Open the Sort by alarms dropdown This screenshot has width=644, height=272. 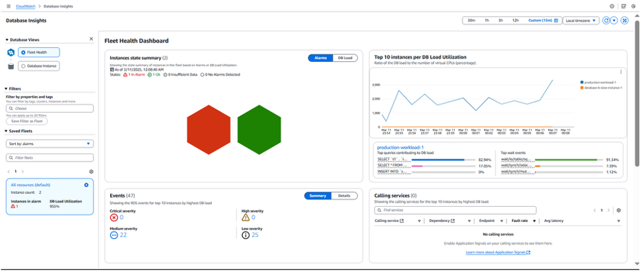coord(50,144)
